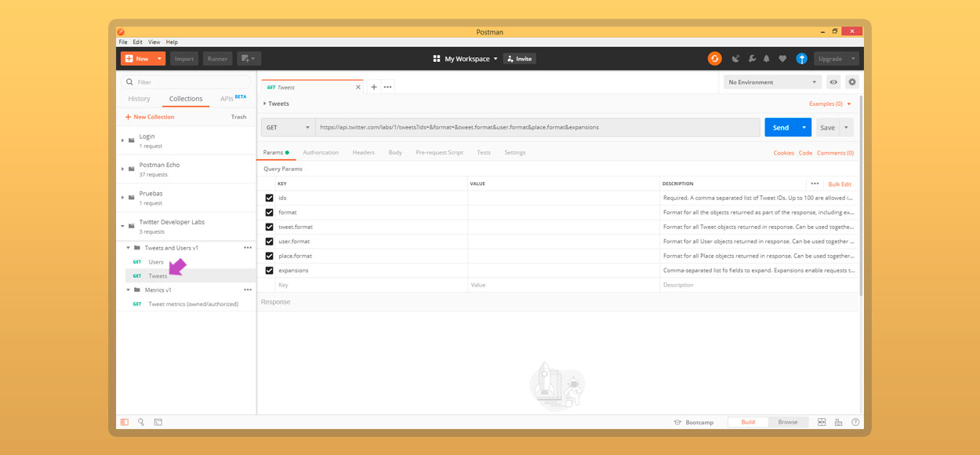The width and height of the screenshot is (980, 455).
Task: Open the three-dots menu in params table header
Action: [x=815, y=184]
